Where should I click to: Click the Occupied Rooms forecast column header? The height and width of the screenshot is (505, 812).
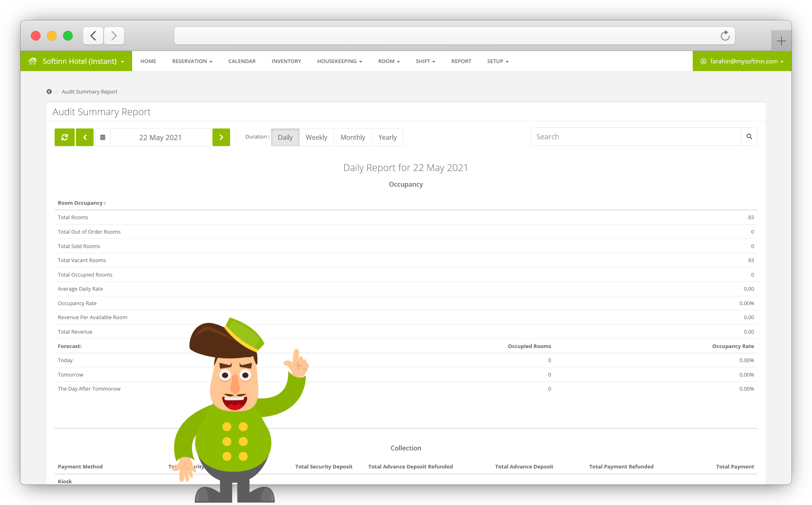click(529, 346)
